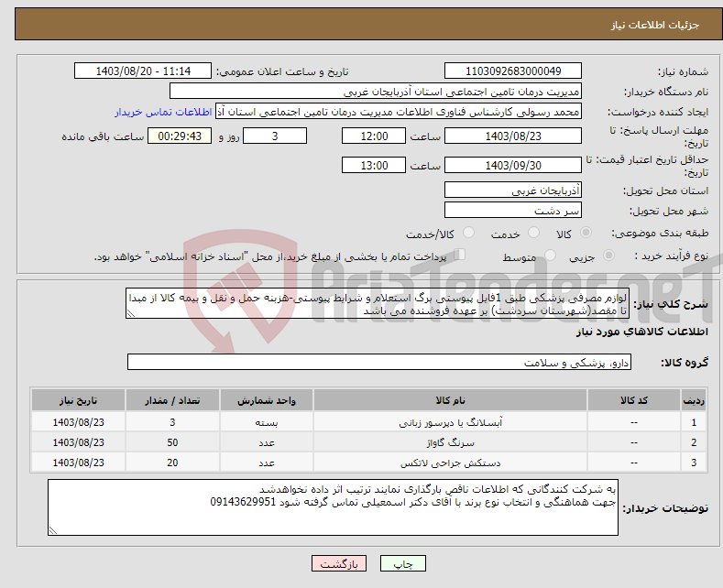Screen dimensions: 723x588
Task: Click the buyer organization name field
Action: 376,92
